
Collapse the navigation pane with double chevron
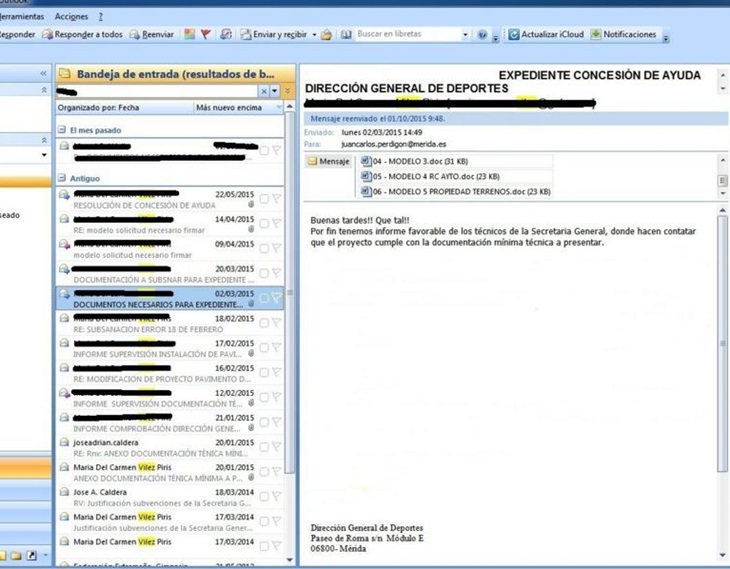pyautogui.click(x=43, y=74)
